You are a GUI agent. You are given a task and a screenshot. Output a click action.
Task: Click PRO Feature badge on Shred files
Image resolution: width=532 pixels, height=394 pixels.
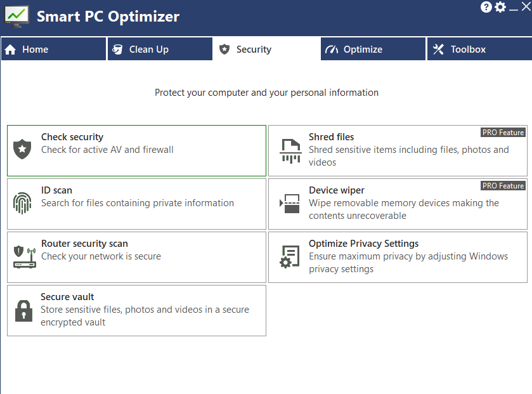503,133
